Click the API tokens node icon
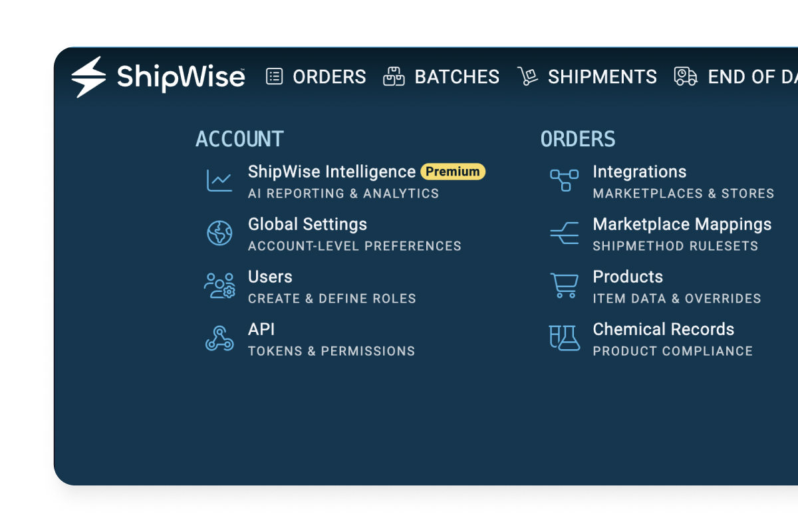The height and width of the screenshot is (532, 798). 219,337
